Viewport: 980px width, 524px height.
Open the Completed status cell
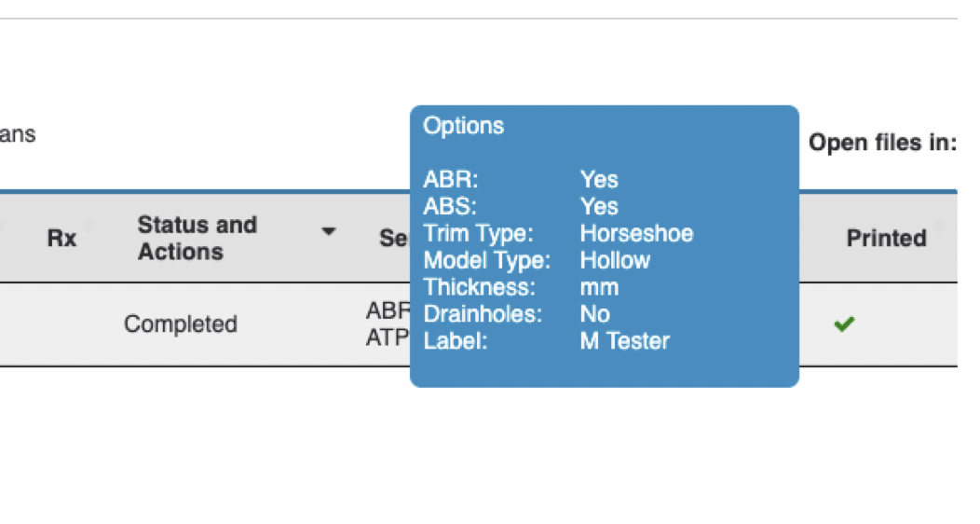point(181,324)
